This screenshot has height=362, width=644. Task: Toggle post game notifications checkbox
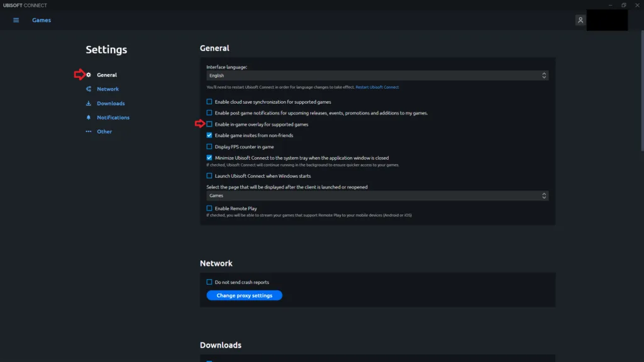209,113
